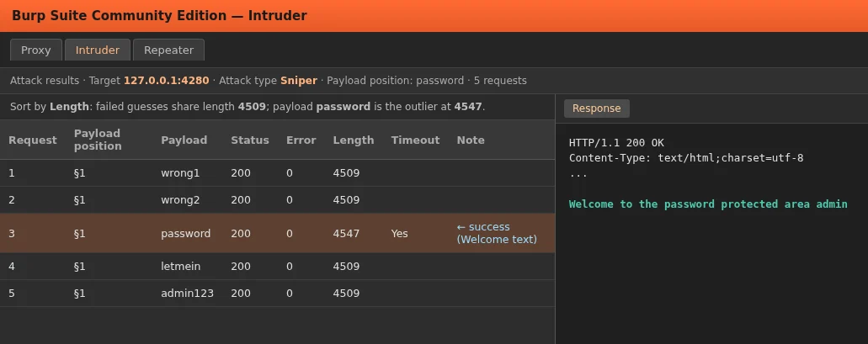Select the highlighted password payload row
Image resolution: width=868 pixels, height=344 pixels.
277,233
